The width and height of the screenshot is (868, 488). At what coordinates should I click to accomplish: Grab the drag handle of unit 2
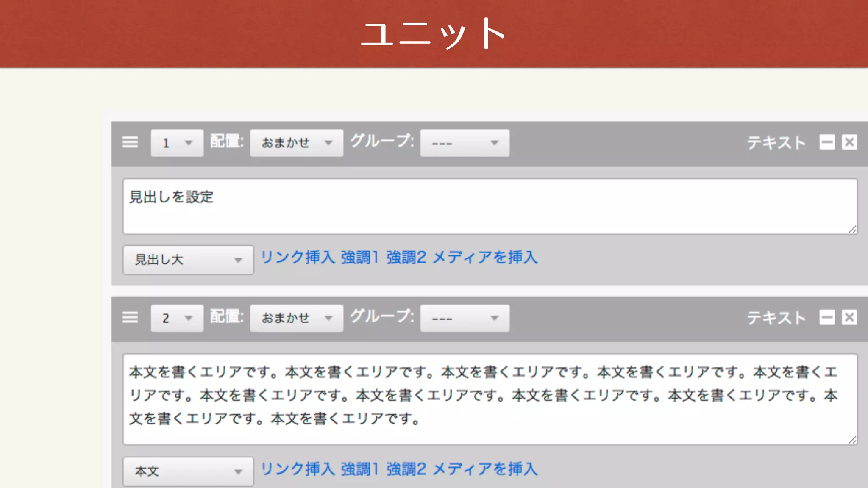[x=130, y=317]
